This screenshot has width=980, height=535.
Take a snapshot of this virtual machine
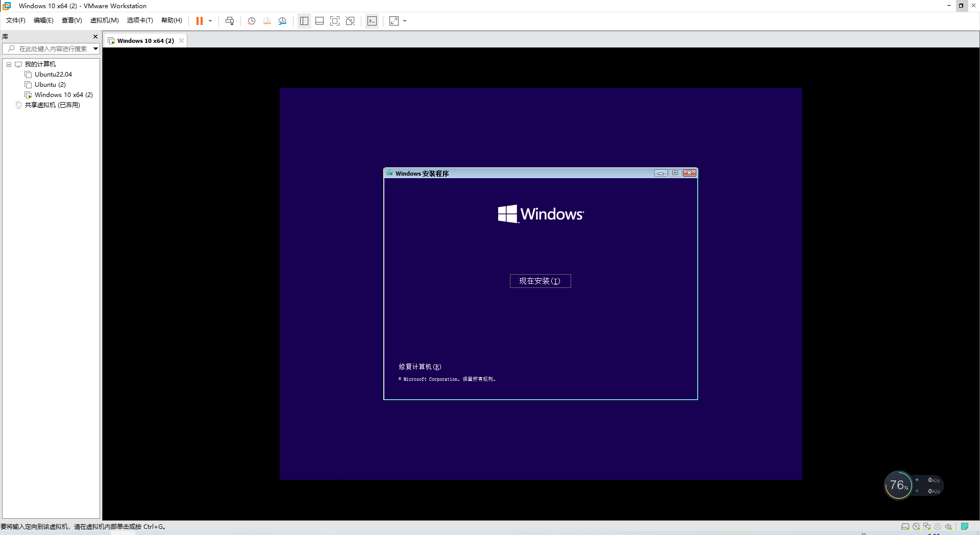[x=252, y=21]
